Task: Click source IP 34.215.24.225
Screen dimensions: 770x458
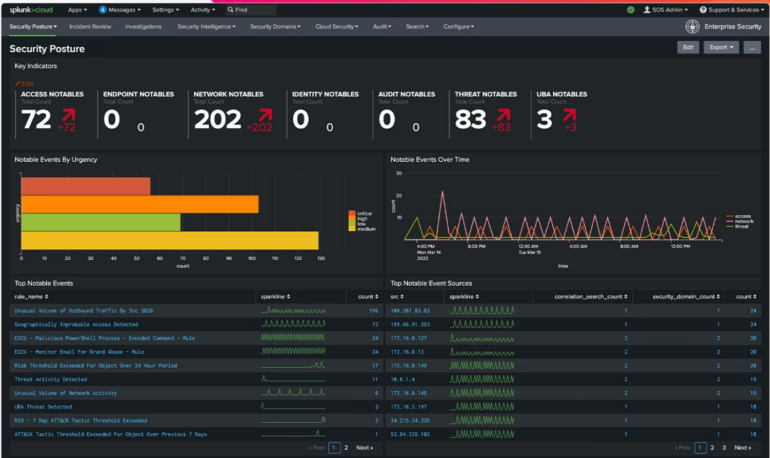Action: (x=410, y=421)
